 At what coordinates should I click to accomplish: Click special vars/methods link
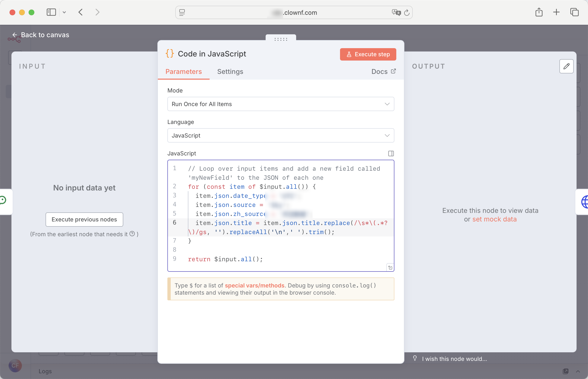[254, 285]
